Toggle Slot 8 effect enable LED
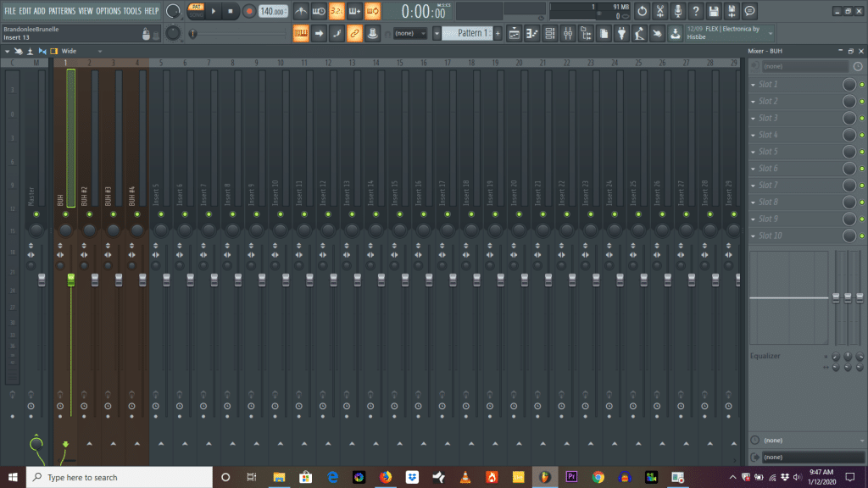868x488 pixels. pyautogui.click(x=862, y=202)
